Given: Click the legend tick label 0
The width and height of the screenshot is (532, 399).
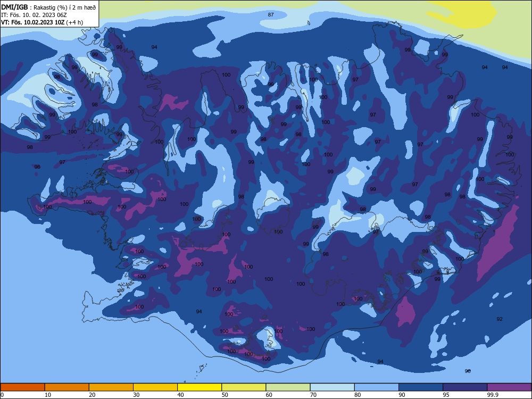Looking at the screenshot, I should click(x=2, y=395).
